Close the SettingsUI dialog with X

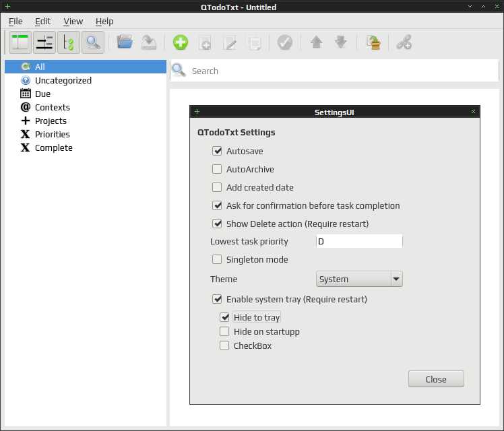473,111
